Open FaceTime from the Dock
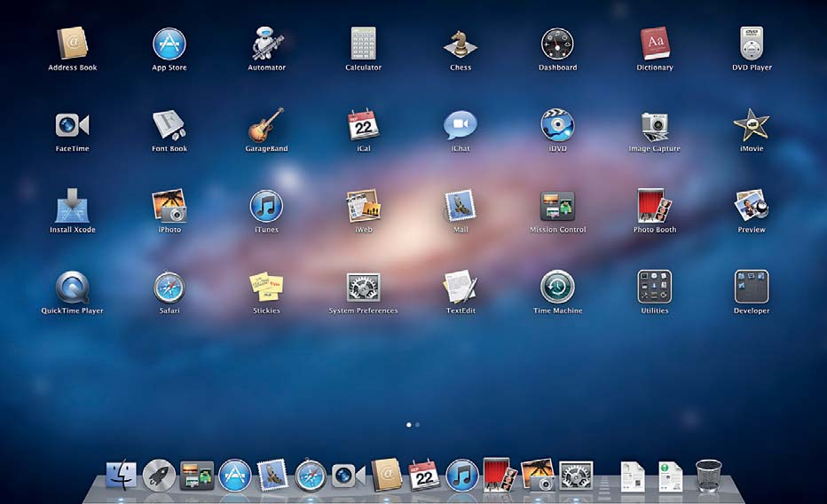This screenshot has width=827, height=504. 349,476
